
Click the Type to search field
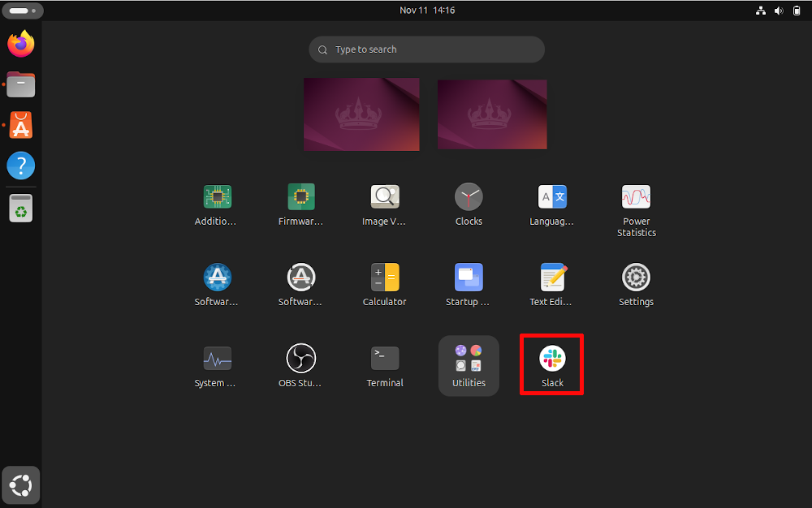click(x=426, y=50)
